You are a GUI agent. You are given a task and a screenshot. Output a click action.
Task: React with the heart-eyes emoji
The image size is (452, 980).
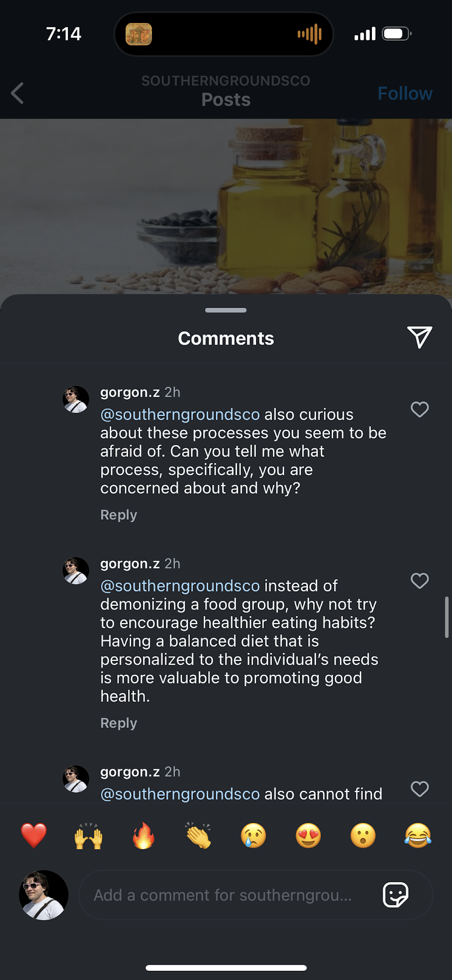pos(308,836)
